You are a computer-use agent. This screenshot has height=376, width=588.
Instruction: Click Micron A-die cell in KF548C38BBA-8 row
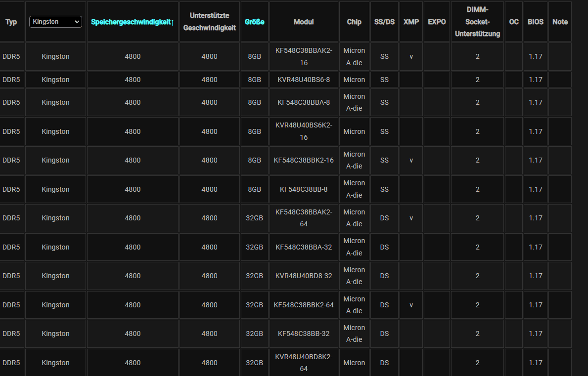click(x=354, y=102)
